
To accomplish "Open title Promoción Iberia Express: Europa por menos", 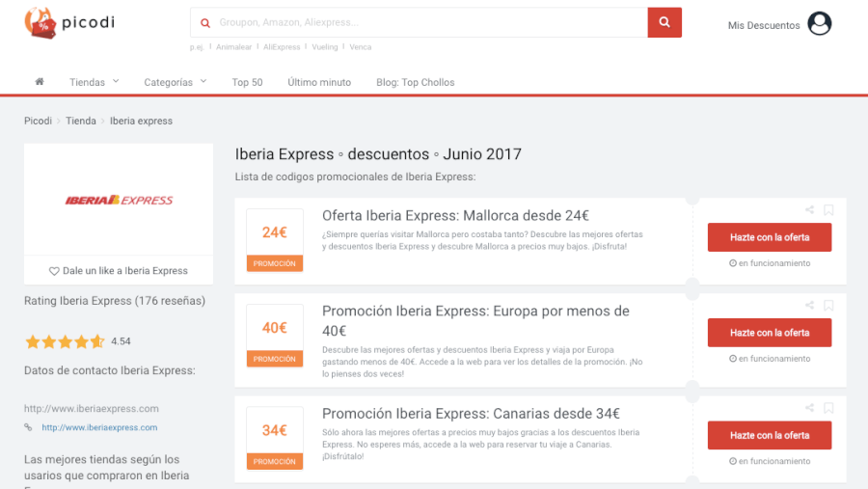I will coord(475,320).
